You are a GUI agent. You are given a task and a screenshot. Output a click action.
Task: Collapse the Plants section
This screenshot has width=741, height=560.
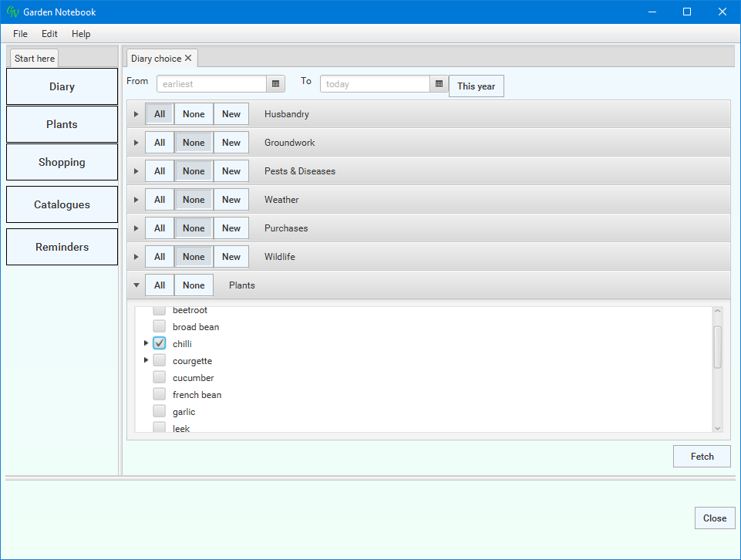(136, 285)
